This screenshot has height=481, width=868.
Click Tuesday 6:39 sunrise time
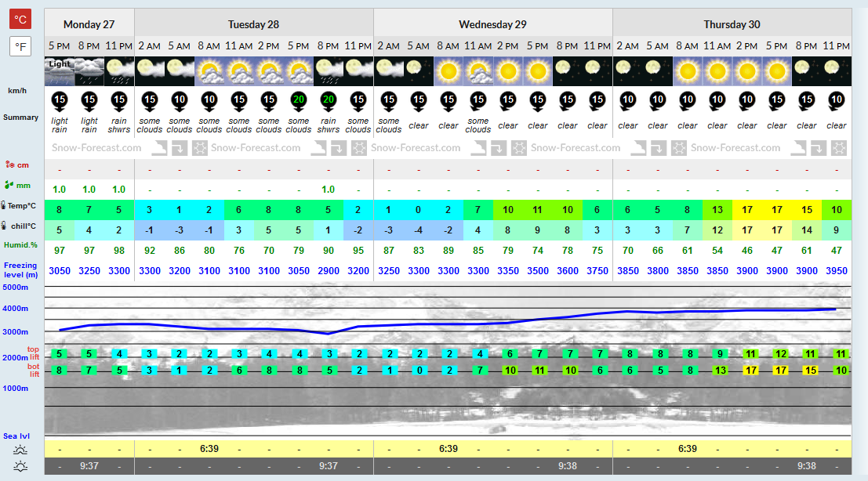pos(209,449)
